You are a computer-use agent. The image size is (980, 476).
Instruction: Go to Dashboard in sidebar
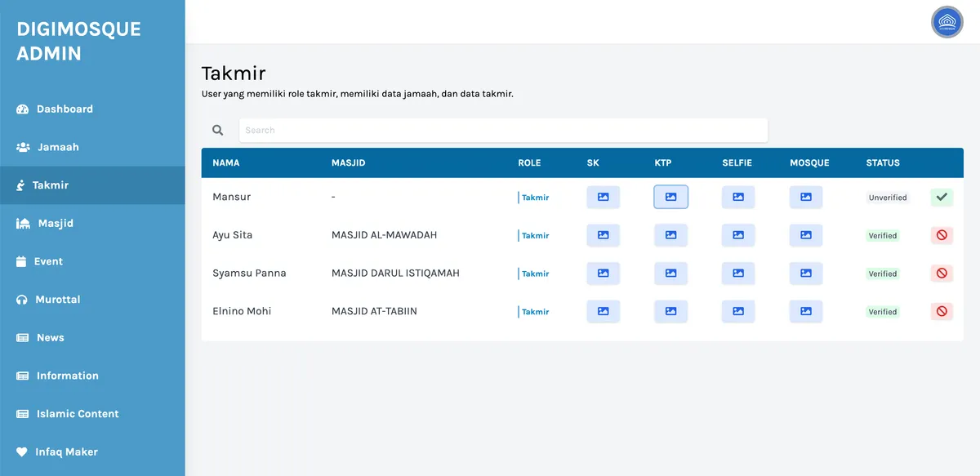(x=92, y=109)
